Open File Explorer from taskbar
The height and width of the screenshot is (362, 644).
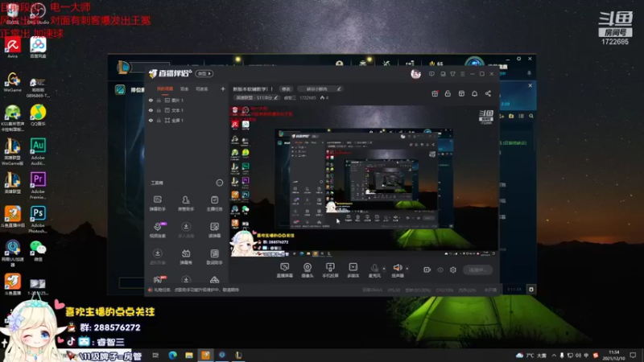pyautogui.click(x=189, y=355)
